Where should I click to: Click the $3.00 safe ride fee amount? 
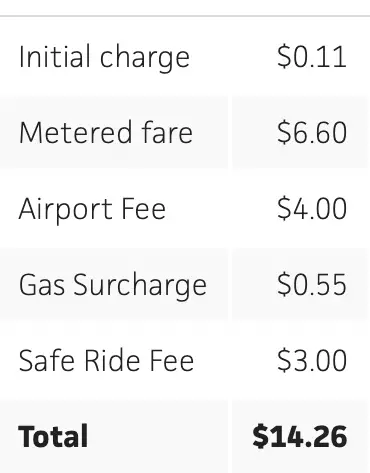(x=312, y=360)
